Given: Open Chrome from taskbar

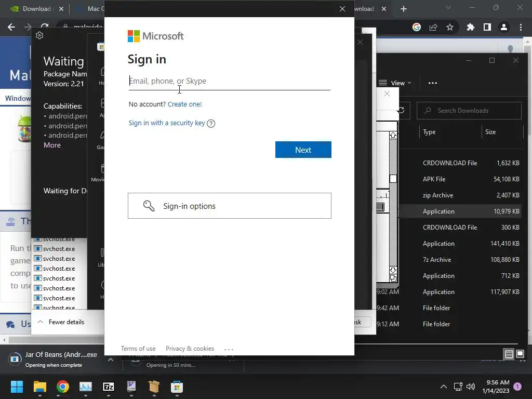Looking at the screenshot, I should (x=63, y=387).
